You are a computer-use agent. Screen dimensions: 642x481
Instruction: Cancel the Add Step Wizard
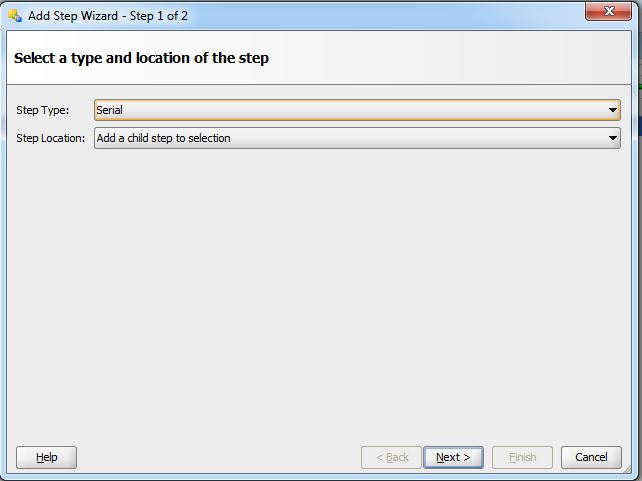coord(591,457)
